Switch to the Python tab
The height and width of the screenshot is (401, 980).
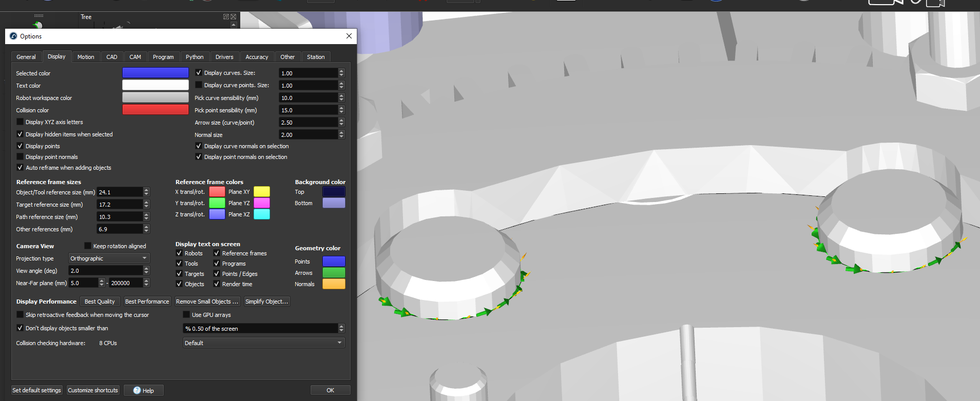(195, 57)
